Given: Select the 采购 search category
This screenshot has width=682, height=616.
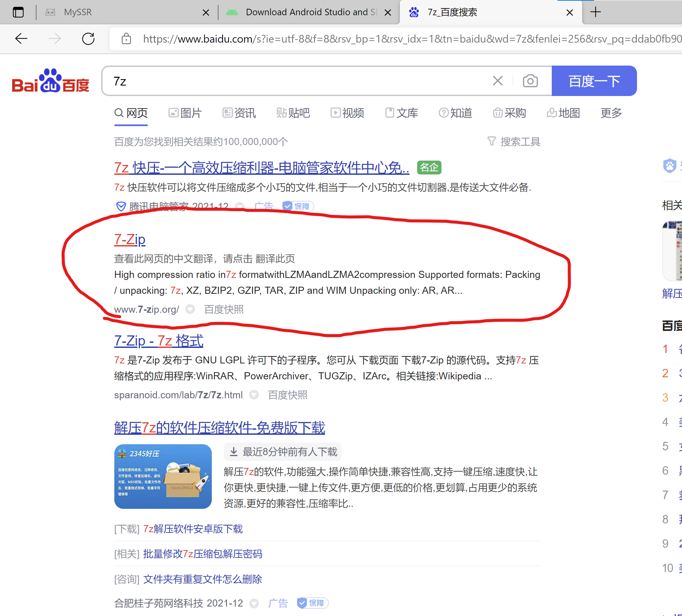Looking at the screenshot, I should coord(509,113).
